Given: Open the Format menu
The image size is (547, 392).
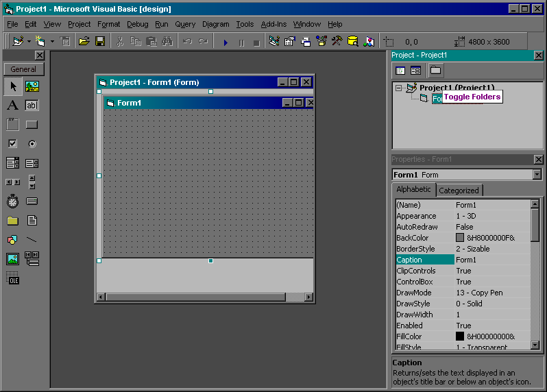Looking at the screenshot, I should click(108, 24).
